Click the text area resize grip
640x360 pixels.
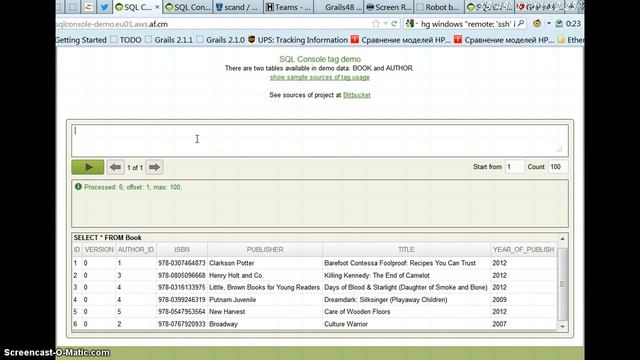click(x=559, y=149)
